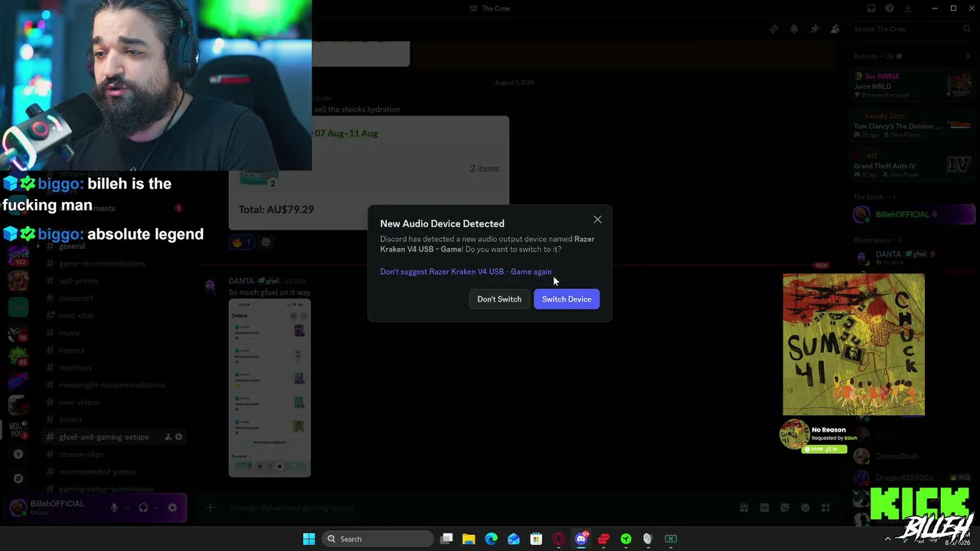Open Microsoft Store from the taskbar
This screenshot has height=551, width=980.
click(x=536, y=539)
